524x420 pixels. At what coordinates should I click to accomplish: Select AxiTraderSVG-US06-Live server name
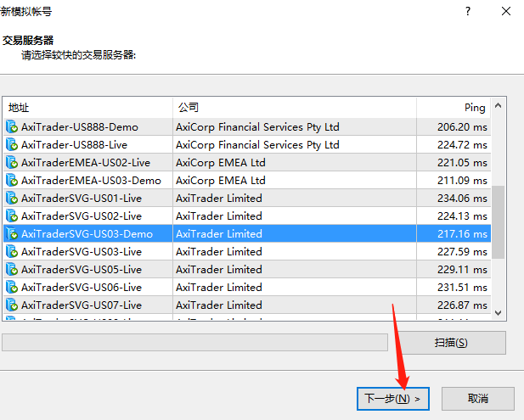[82, 287]
